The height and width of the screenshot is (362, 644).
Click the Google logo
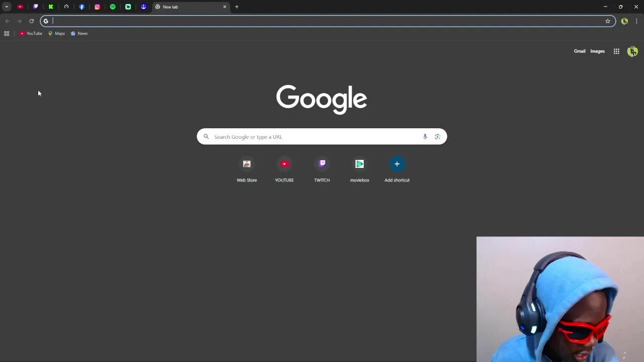point(321,99)
